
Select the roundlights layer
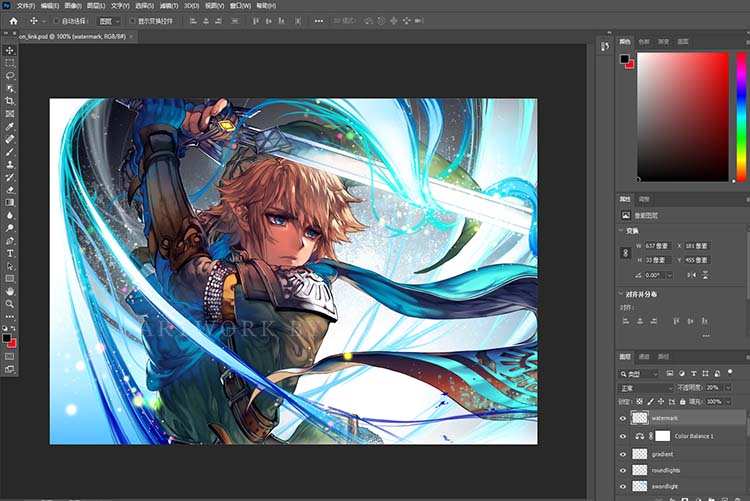[664, 469]
